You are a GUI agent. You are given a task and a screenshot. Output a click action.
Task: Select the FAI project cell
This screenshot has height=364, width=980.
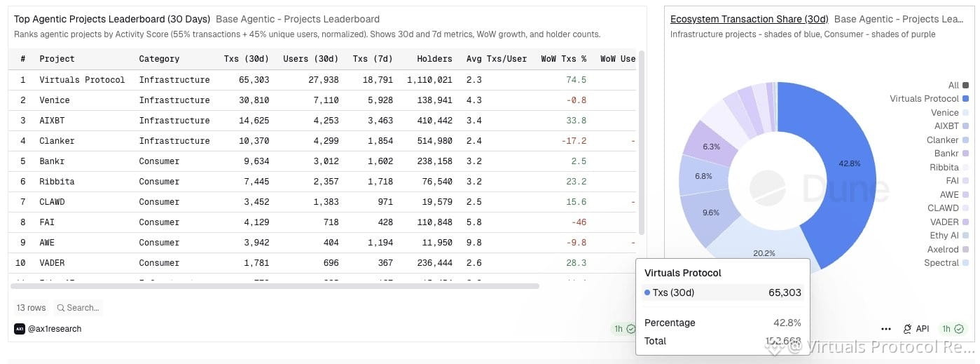coord(47,222)
